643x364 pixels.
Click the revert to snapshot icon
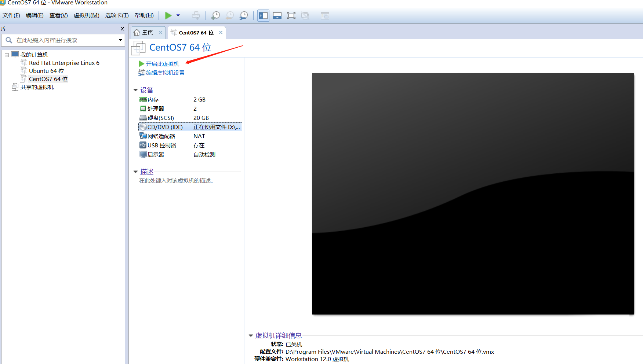[230, 15]
